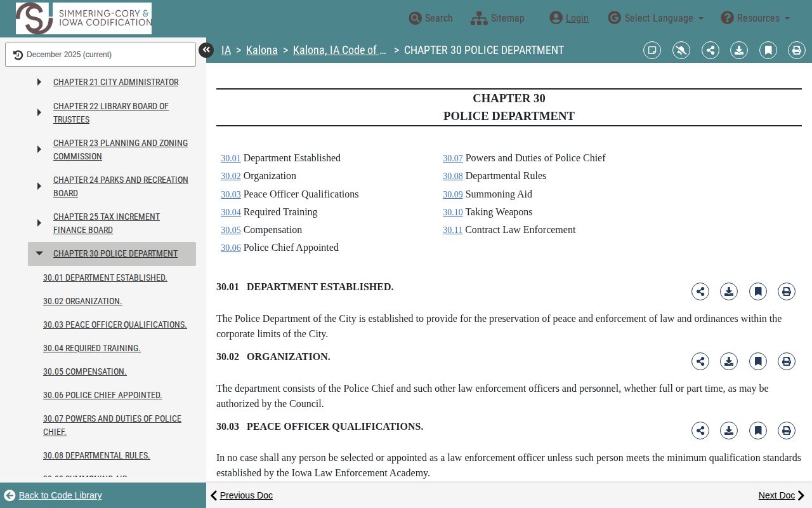This screenshot has width=812, height=508.
Task: Jump to section 30.07 in contents list
Action: click(x=452, y=158)
